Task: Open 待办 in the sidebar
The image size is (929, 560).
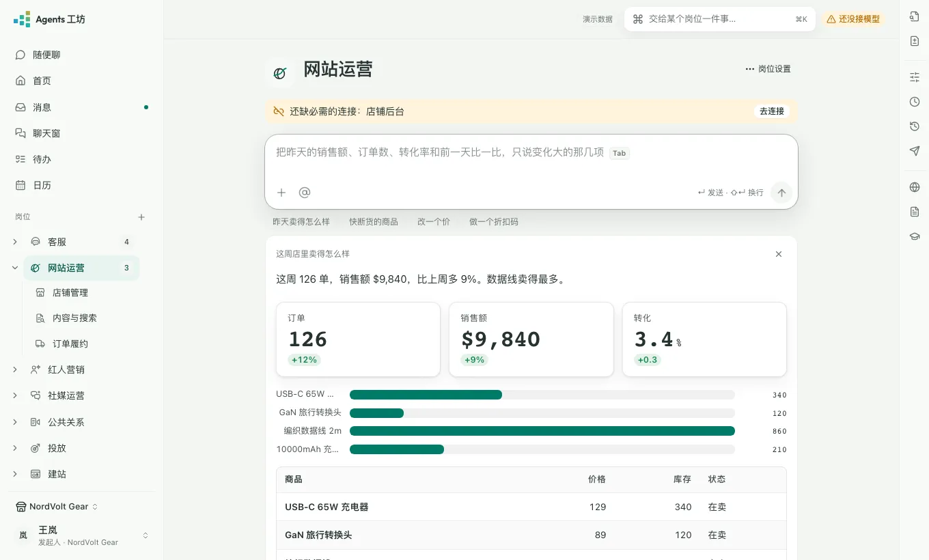Action: (x=82, y=159)
